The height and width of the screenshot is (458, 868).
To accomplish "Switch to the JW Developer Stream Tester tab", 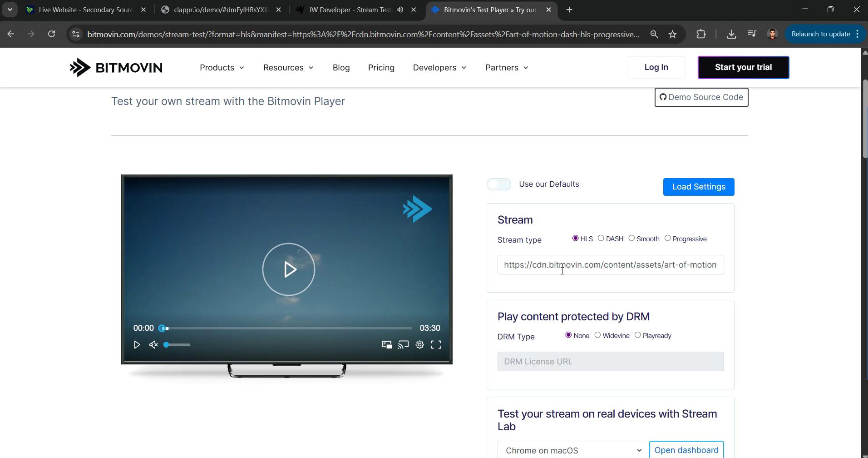I will click(350, 10).
